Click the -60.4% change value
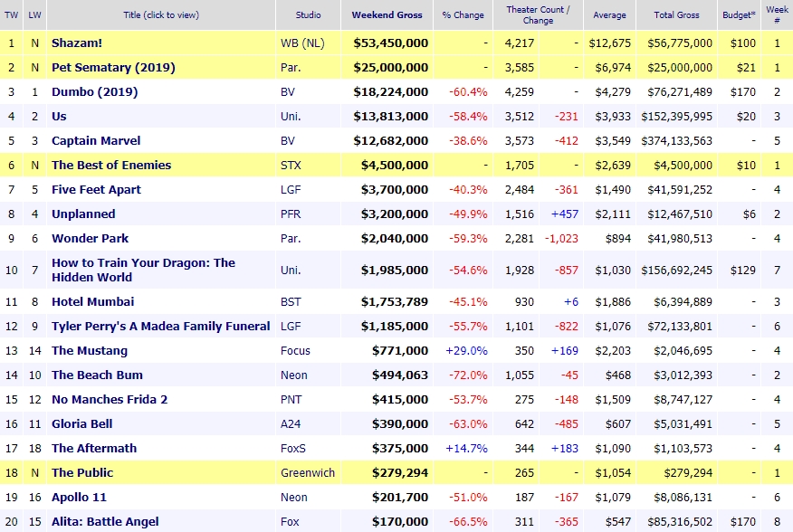The image size is (793, 532). click(468, 91)
